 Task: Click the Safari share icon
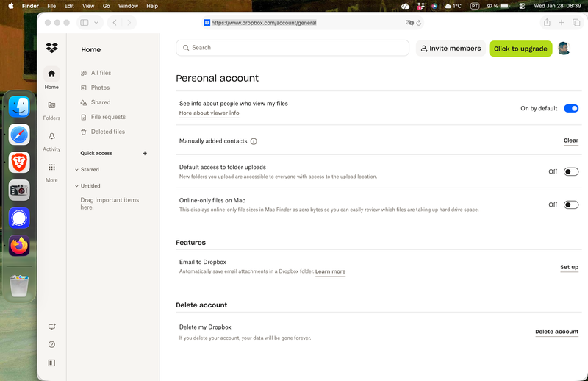[x=547, y=23]
